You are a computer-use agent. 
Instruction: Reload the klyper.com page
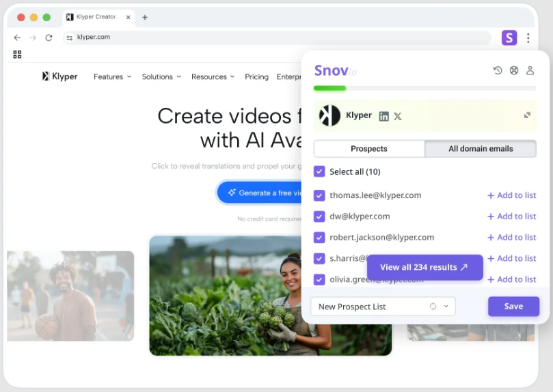[x=49, y=38]
